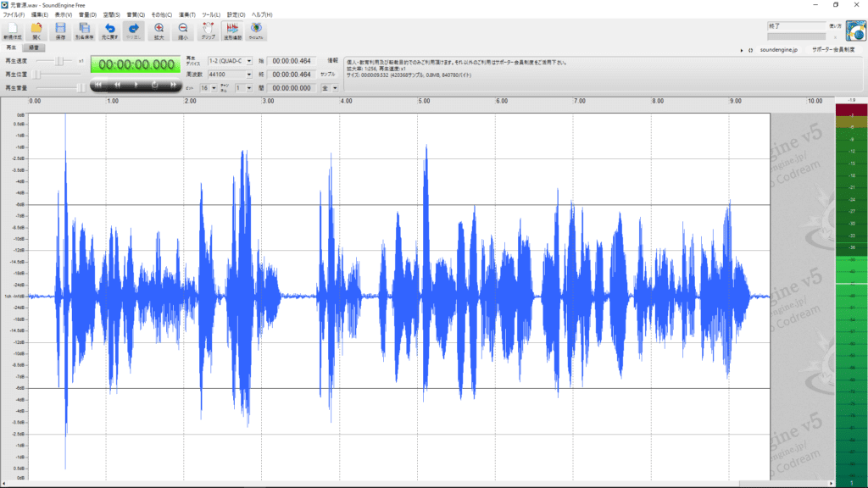
Task: Select the グリップ hand tool
Action: point(208,30)
